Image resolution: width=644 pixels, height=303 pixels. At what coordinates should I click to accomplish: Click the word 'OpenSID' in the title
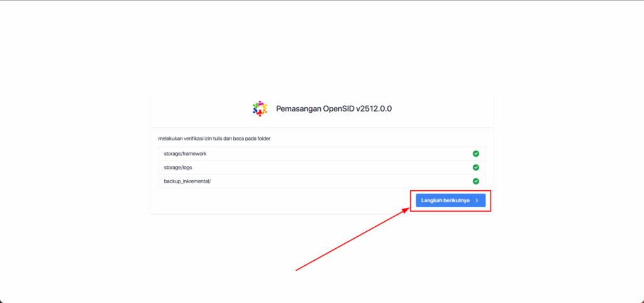(x=338, y=108)
